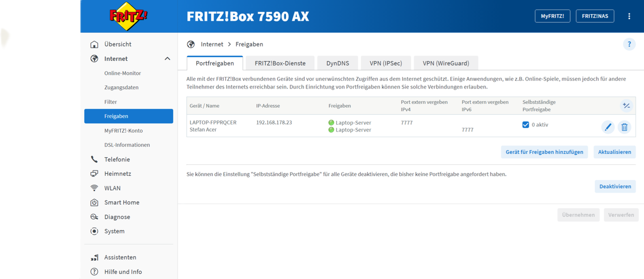
Task: Click the 'Stefan Acer' device label
Action: (203, 130)
